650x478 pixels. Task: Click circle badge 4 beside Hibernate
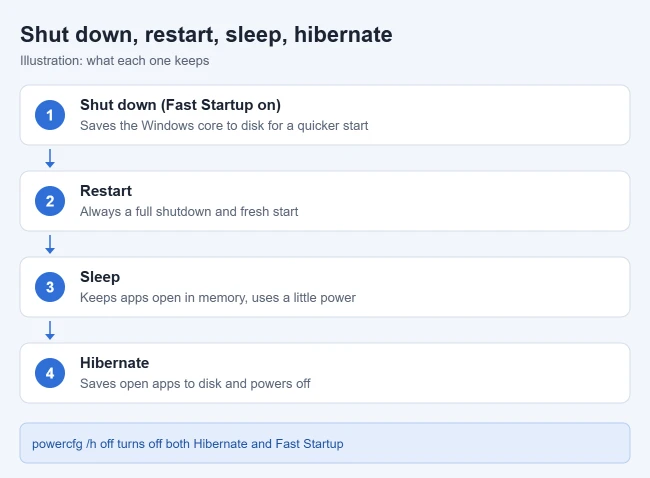point(50,373)
